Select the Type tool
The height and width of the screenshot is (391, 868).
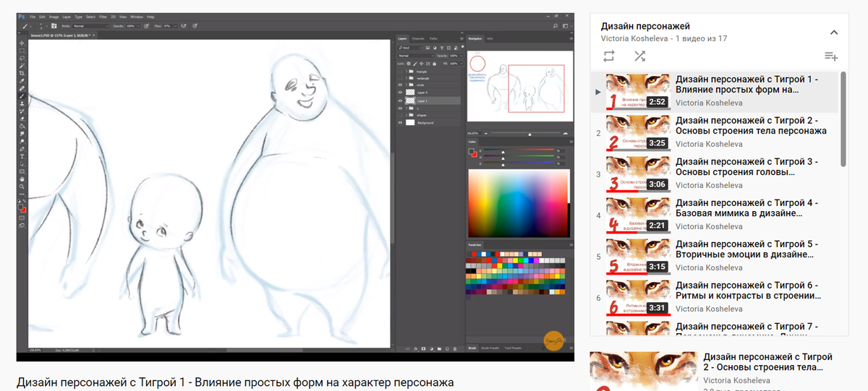click(x=22, y=157)
